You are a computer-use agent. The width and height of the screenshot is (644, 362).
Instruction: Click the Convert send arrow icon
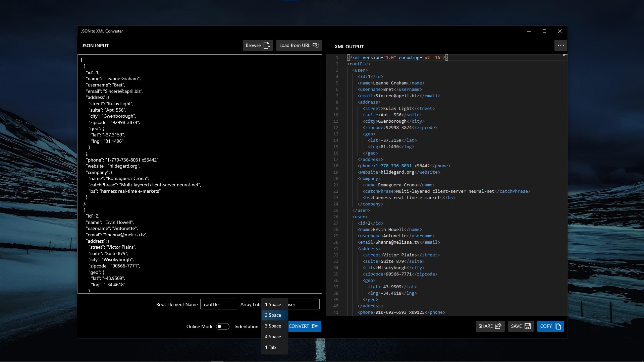(315, 326)
